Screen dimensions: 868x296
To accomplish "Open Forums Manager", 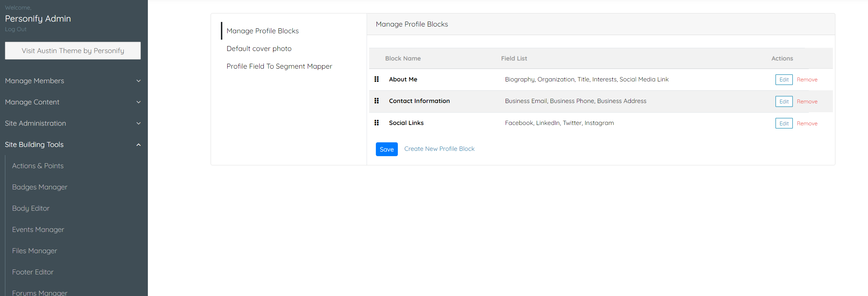I will pos(40,292).
